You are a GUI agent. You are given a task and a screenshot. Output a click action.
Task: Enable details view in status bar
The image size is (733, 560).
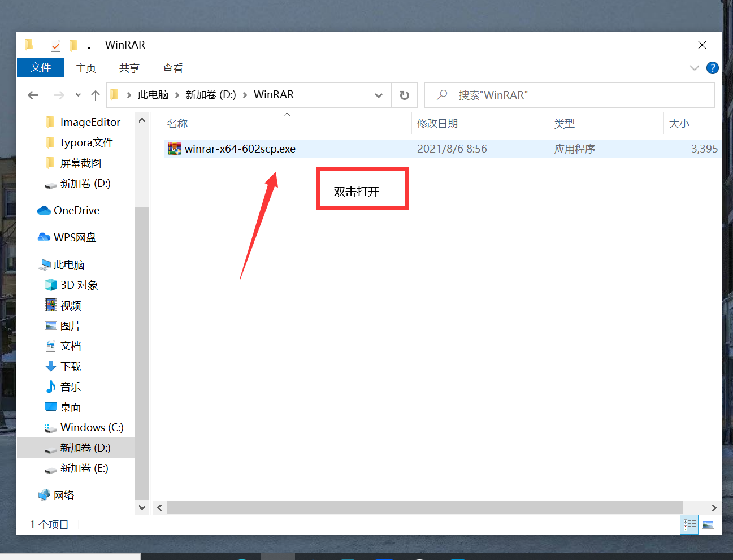(x=689, y=524)
